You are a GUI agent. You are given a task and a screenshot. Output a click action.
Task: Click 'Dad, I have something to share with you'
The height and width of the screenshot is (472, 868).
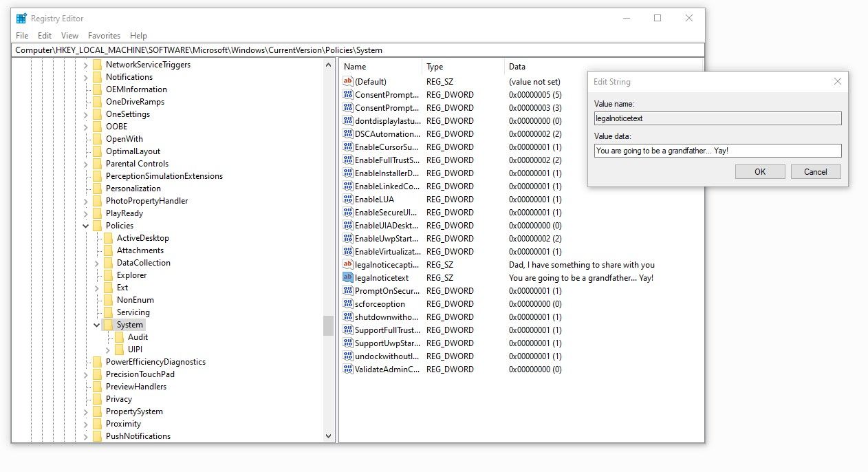[582, 265]
